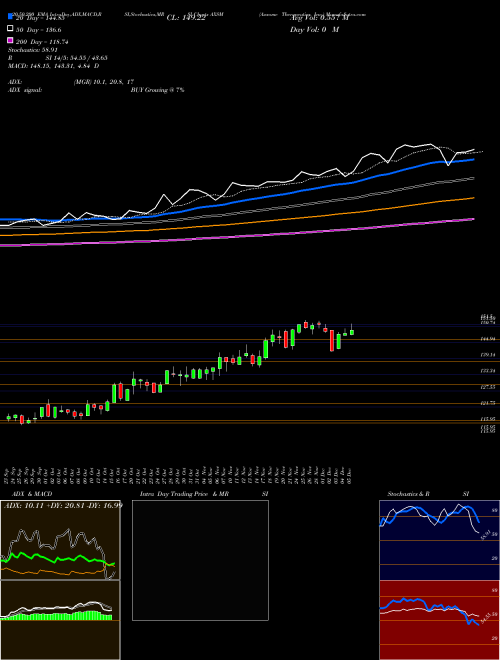This screenshot has width=500, height=660.
Task: Open the ADX indicator chart thumbnail
Action: click(x=60, y=540)
